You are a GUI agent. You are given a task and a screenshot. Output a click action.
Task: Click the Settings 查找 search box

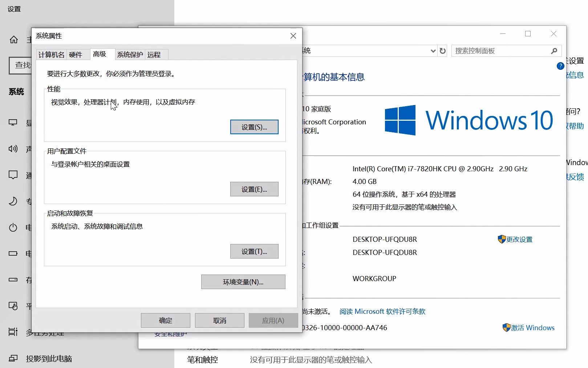tap(20, 65)
